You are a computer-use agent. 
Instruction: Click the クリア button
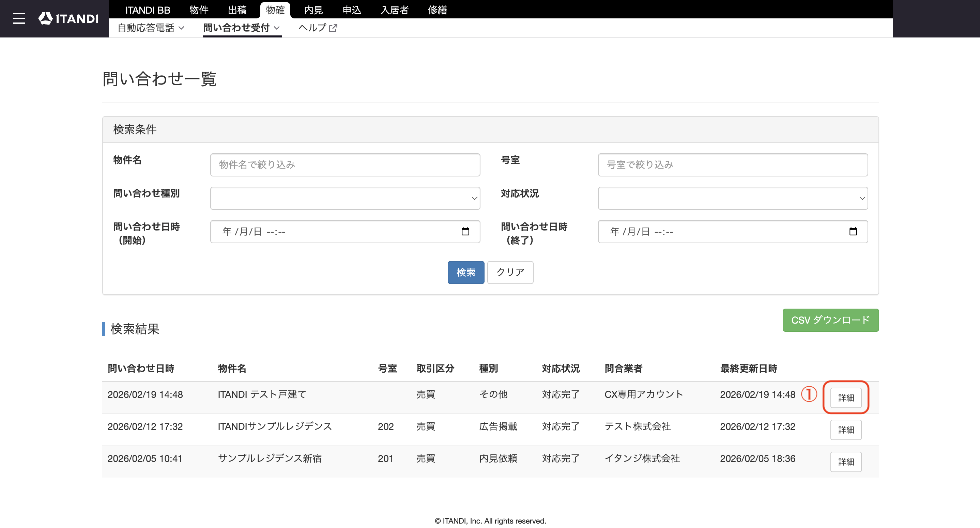(510, 273)
